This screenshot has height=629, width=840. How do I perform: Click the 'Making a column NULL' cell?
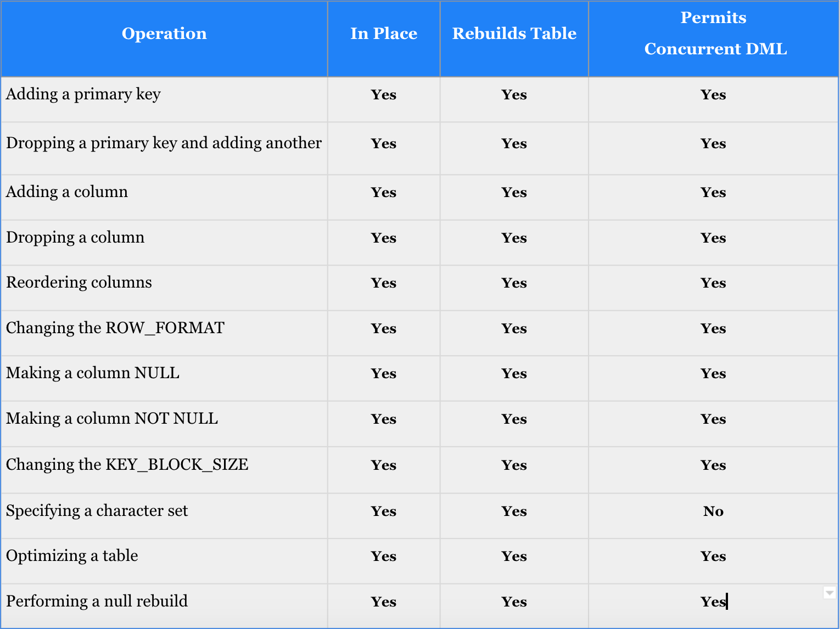[x=93, y=373]
